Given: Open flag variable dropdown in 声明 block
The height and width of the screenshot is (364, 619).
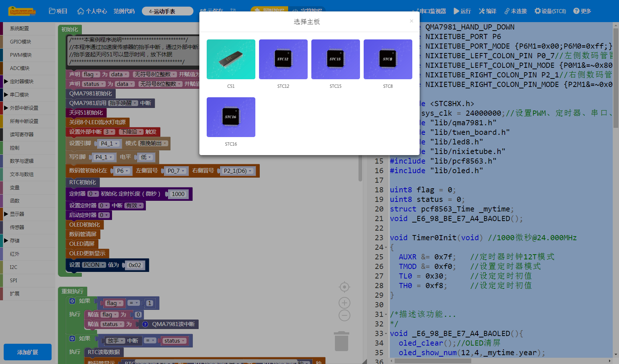Looking at the screenshot, I should click(x=91, y=74).
